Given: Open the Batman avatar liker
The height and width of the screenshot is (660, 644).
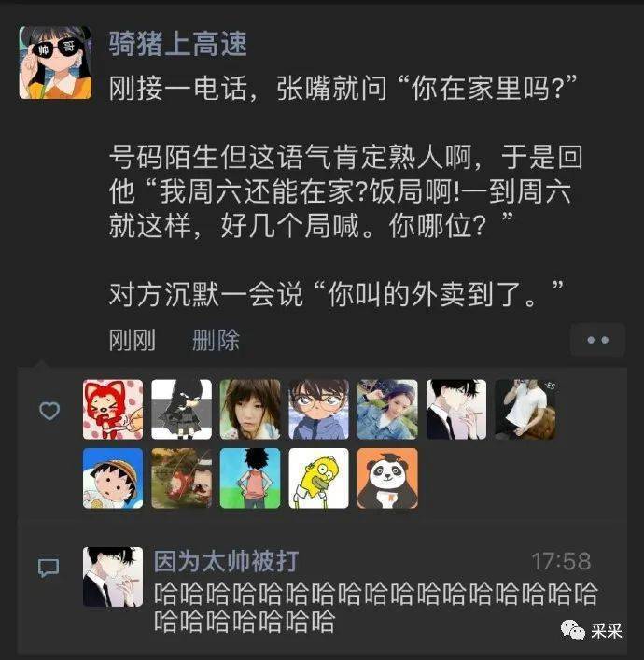Looking at the screenshot, I should 181,410.
